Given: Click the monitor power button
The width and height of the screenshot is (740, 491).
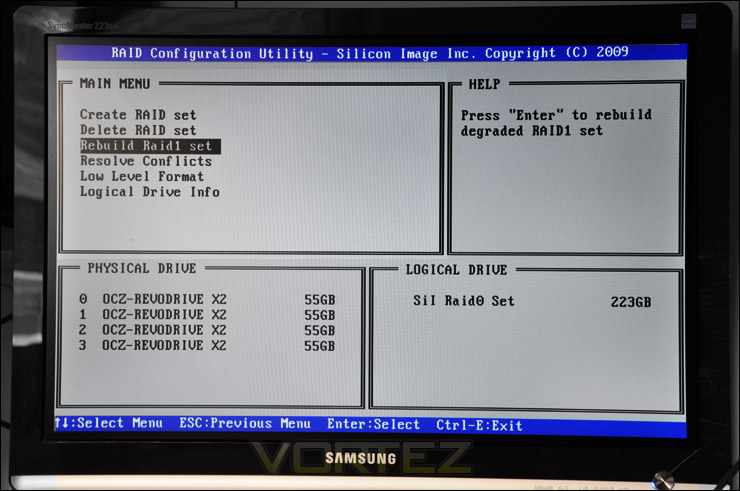Looking at the screenshot, I should pyautogui.click(x=663, y=481).
